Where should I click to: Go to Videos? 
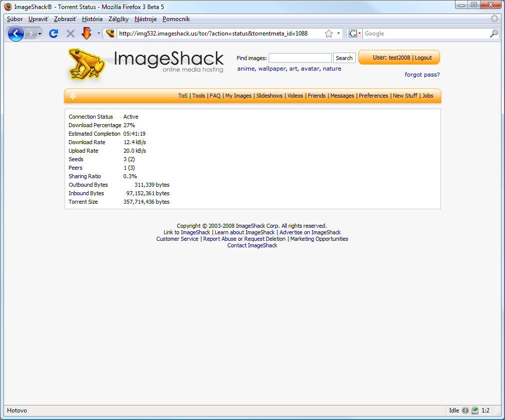(295, 96)
